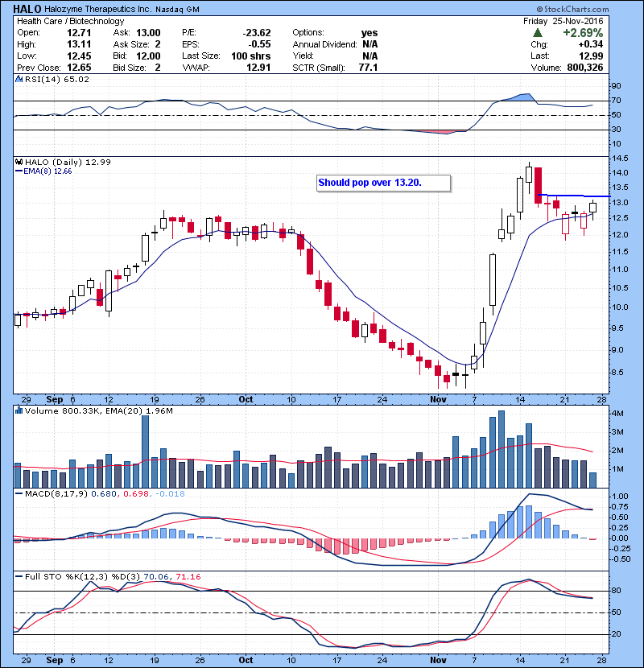
Task: Click the Volume value 800,326
Action: tap(584, 68)
